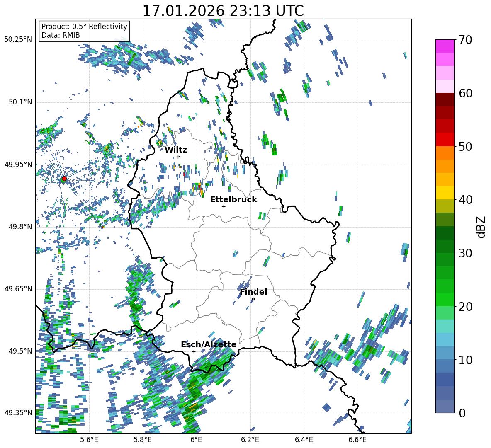The height and width of the screenshot is (448, 491).
Task: Click the colorbar tick label 60
Action: (466, 93)
